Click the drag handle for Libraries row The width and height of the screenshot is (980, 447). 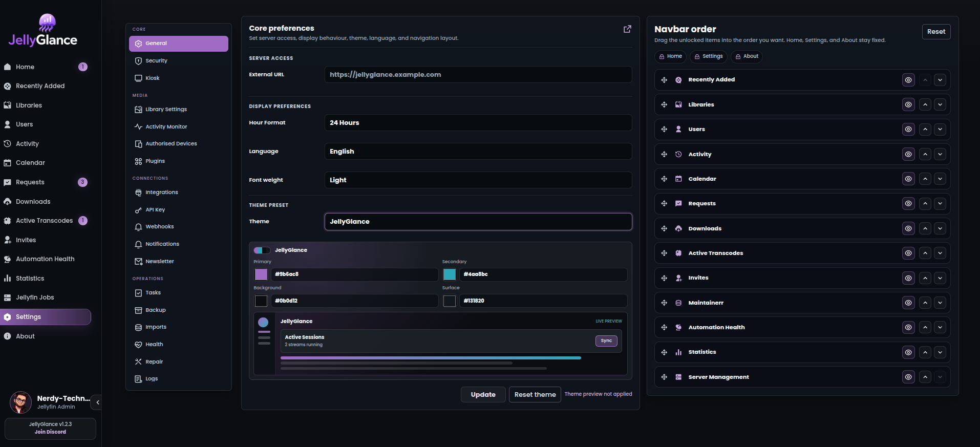click(x=664, y=104)
